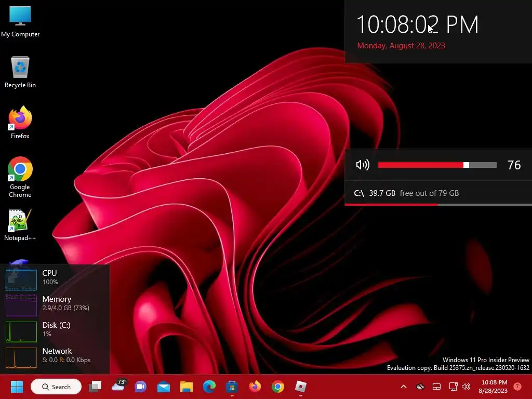532x399 pixels.
Task: Open the notification badge showing 7
Action: coord(517,387)
